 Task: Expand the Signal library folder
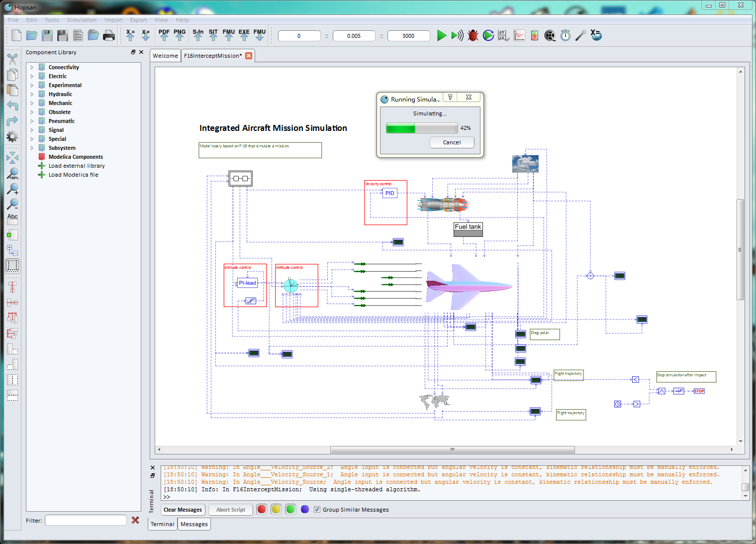tap(32, 130)
